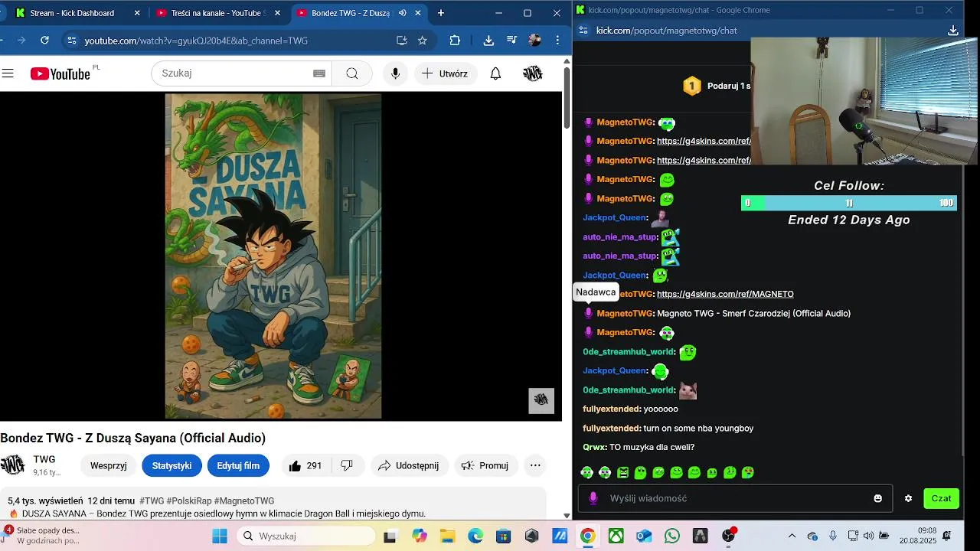Open g4skins.com/ref/MAGNETO link in Kick chat

[725, 294]
